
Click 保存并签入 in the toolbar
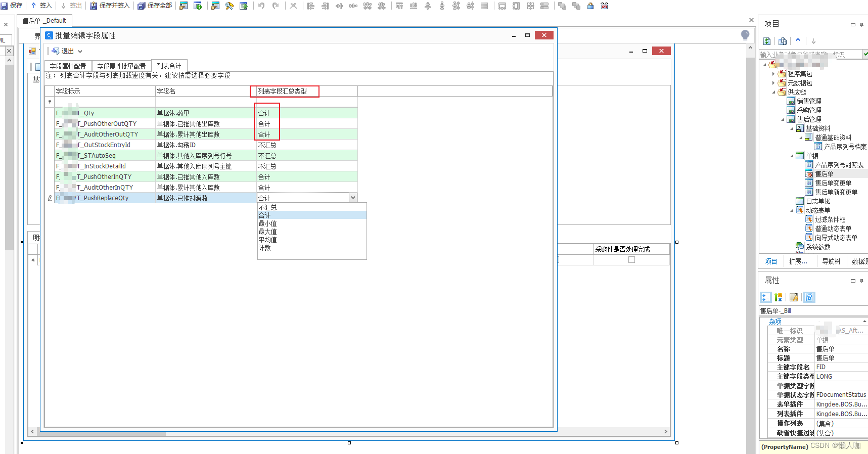pyautogui.click(x=110, y=6)
